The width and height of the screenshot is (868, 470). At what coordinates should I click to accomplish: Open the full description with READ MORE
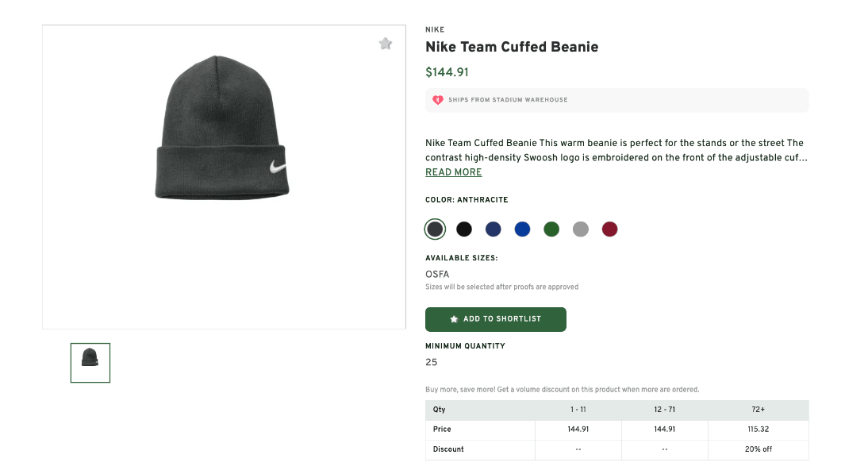(453, 172)
